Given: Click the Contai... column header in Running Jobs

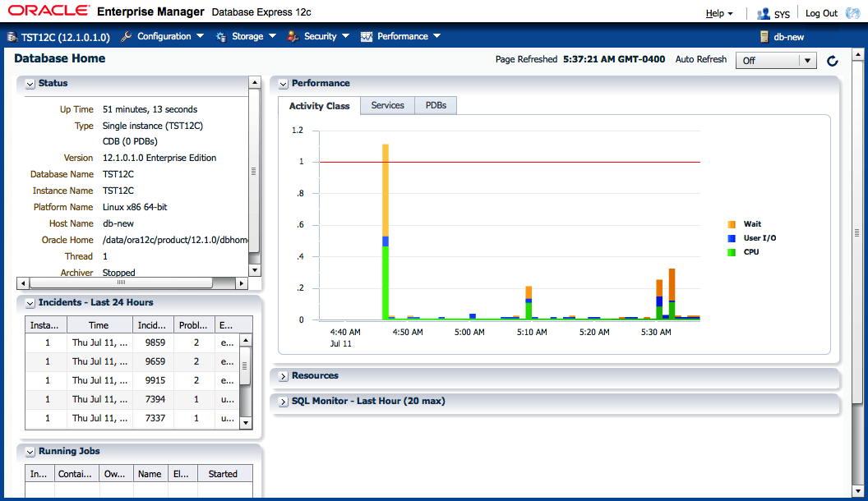Looking at the screenshot, I should tap(77, 474).
